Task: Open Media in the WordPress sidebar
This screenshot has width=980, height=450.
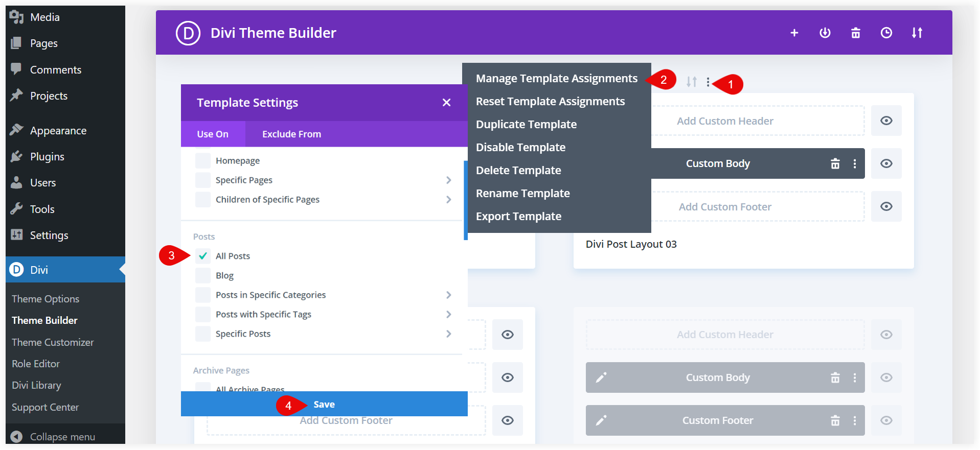Action: (x=65, y=17)
